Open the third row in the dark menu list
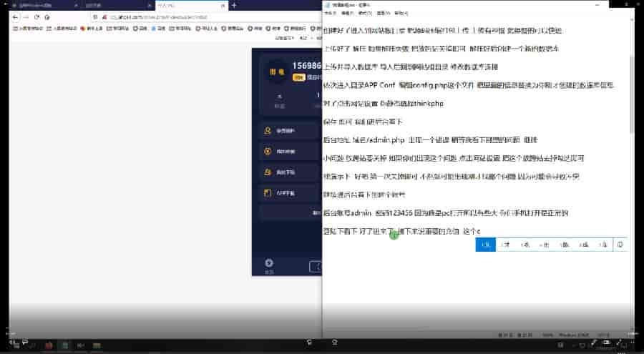This screenshot has width=644, height=354. pos(290,172)
